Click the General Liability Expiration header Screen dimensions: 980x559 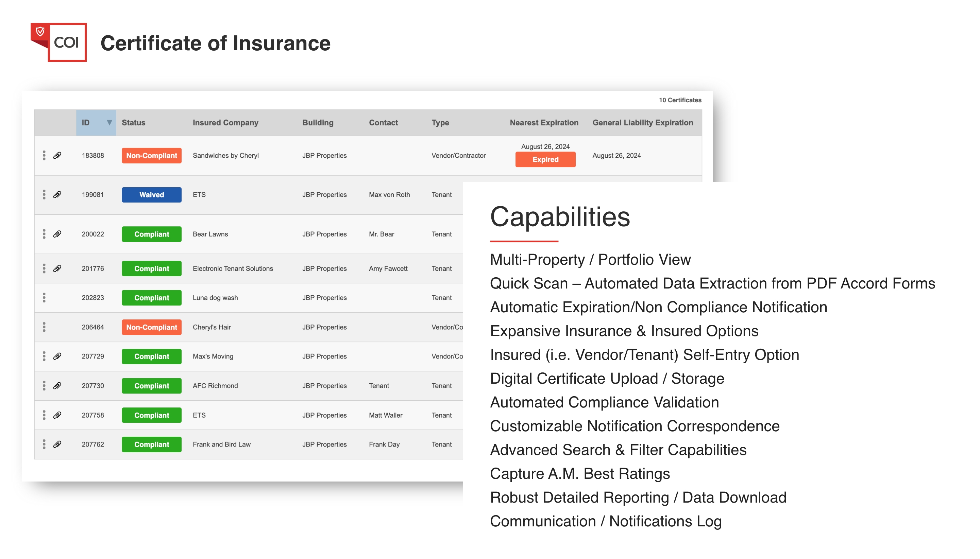pos(642,122)
